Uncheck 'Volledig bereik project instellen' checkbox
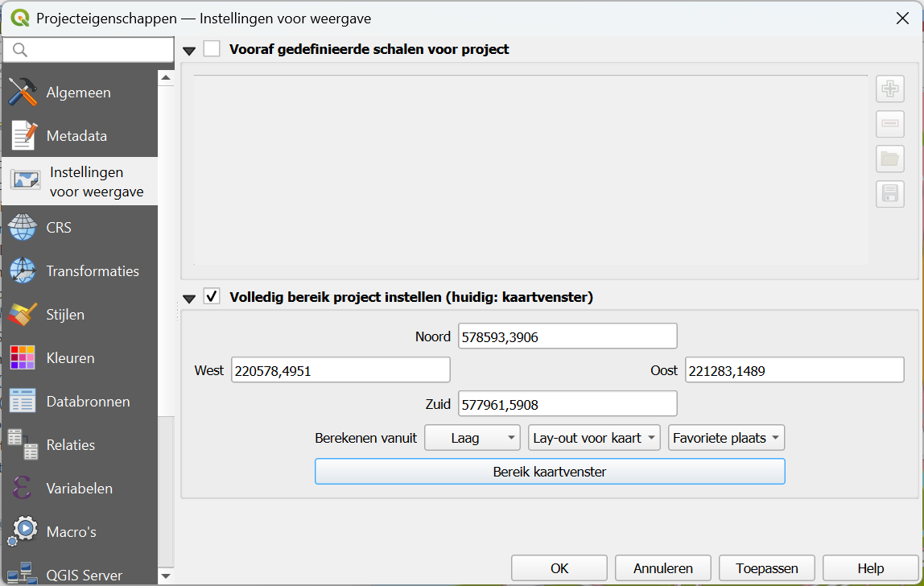The height and width of the screenshot is (586, 924). click(212, 297)
